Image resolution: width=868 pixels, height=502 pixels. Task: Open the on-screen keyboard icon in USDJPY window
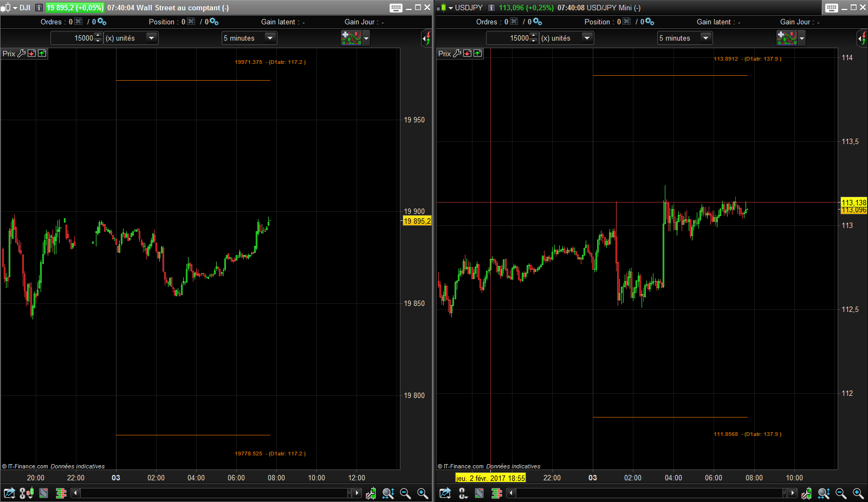(832, 8)
